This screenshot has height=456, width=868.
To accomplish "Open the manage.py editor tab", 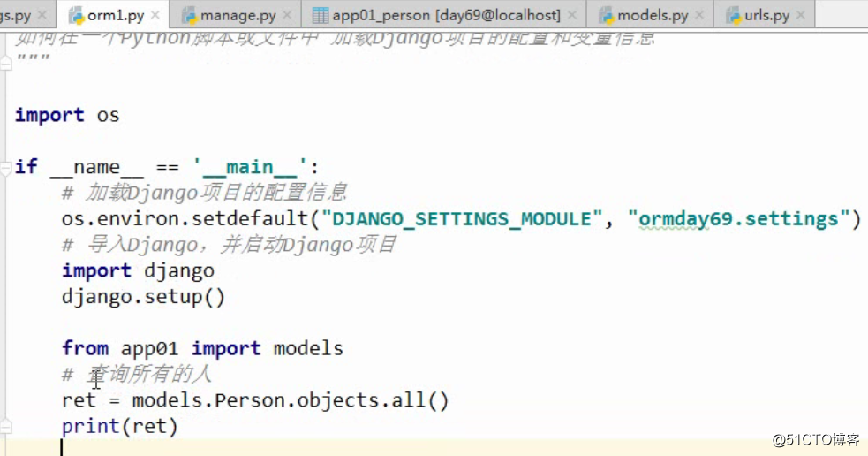I will pyautogui.click(x=238, y=15).
